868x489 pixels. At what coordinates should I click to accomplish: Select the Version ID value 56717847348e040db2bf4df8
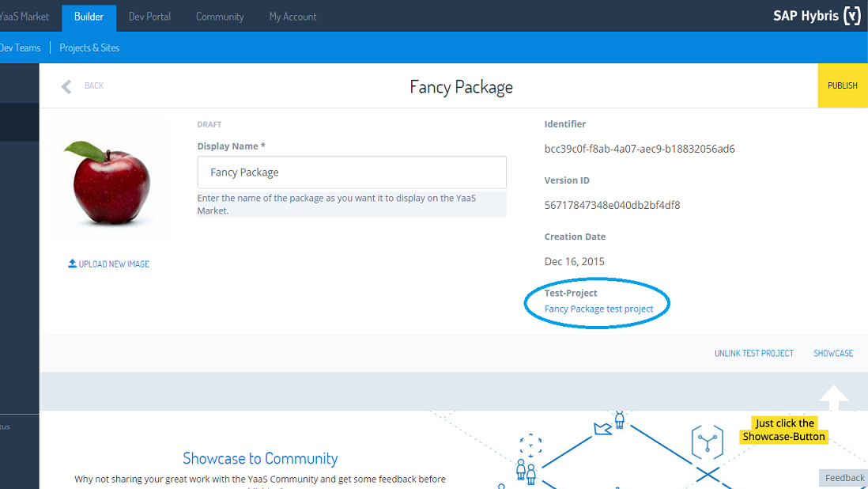(x=612, y=206)
